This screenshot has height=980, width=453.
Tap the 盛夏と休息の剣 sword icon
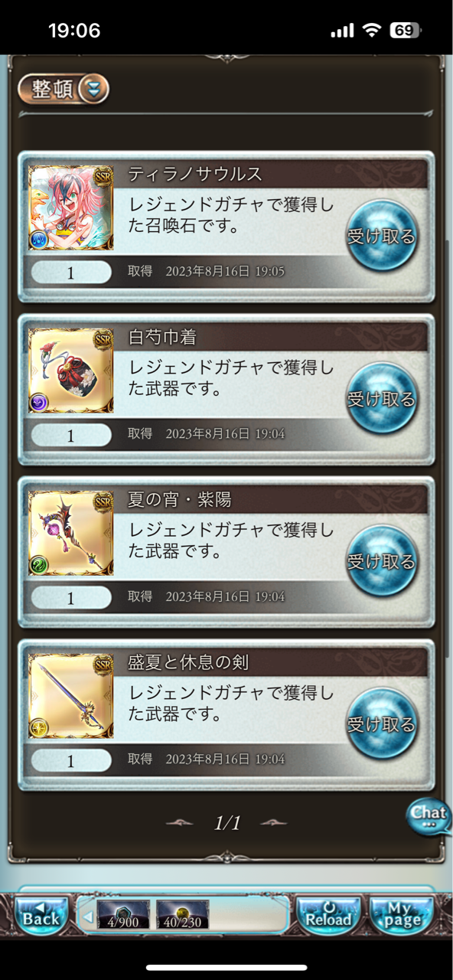click(x=71, y=695)
